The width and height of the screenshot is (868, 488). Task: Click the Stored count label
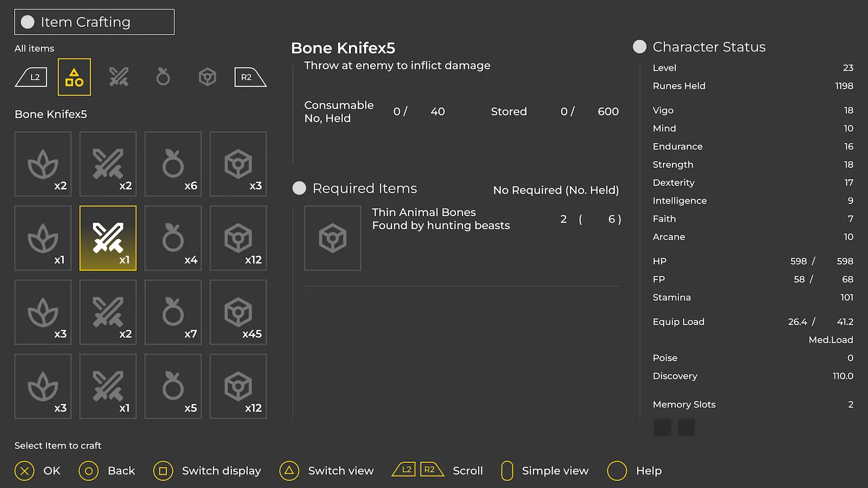(x=509, y=111)
